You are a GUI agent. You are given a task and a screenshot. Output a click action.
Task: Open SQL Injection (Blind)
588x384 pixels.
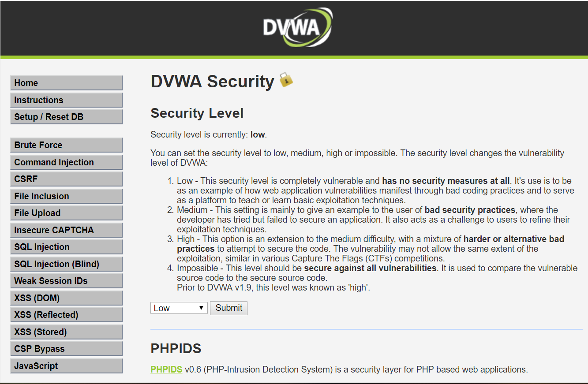(x=66, y=264)
